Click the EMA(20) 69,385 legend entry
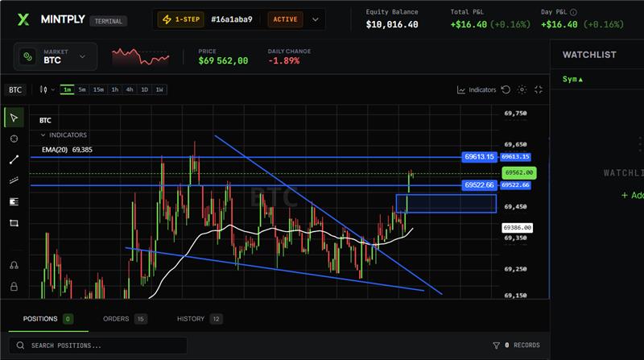The width and height of the screenshot is (644, 360). 67,150
